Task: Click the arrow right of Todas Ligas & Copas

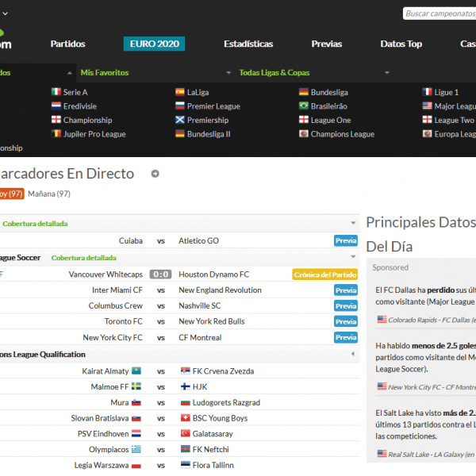Action: click(387, 73)
